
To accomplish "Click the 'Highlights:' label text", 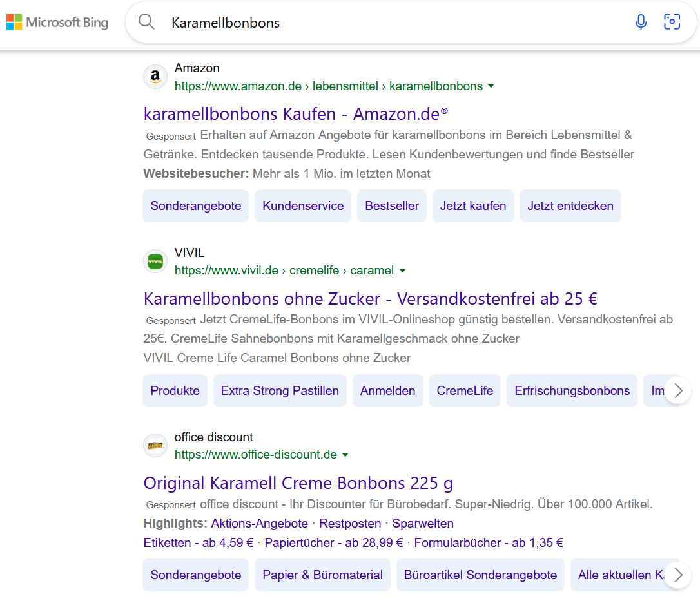I will (175, 523).
